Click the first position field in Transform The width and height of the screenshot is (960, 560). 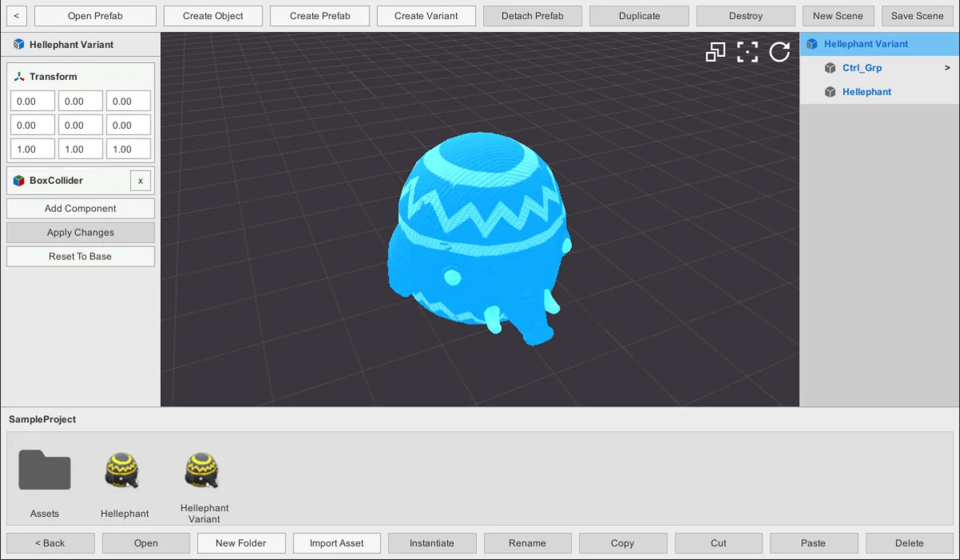pyautogui.click(x=32, y=101)
